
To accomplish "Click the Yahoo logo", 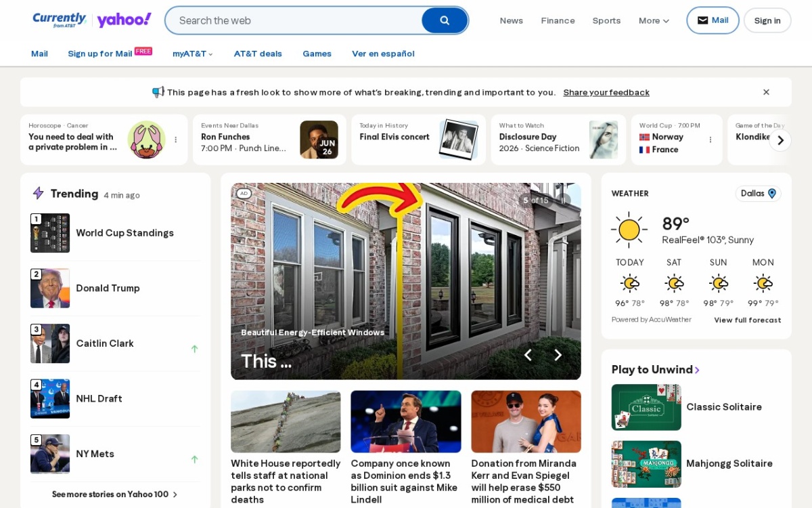I will 124,20.
